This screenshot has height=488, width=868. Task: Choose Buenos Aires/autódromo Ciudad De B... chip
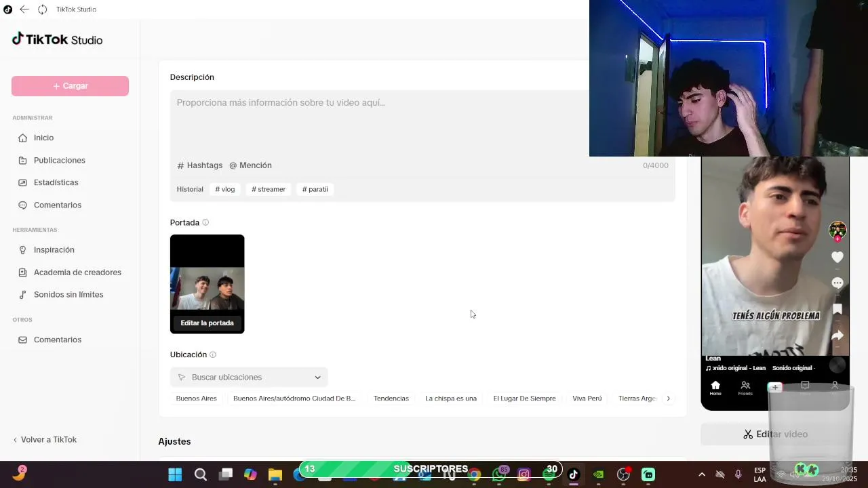click(x=294, y=399)
